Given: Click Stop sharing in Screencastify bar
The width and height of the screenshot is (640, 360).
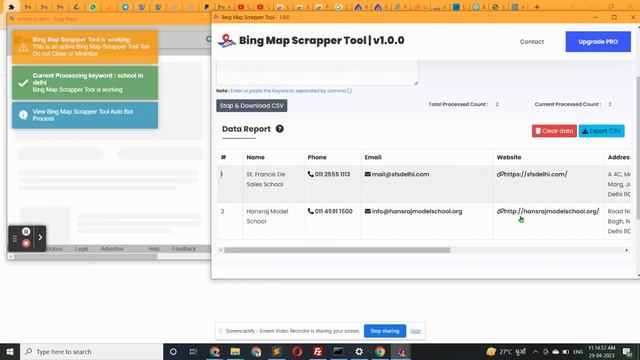Looking at the screenshot, I should [x=384, y=331].
